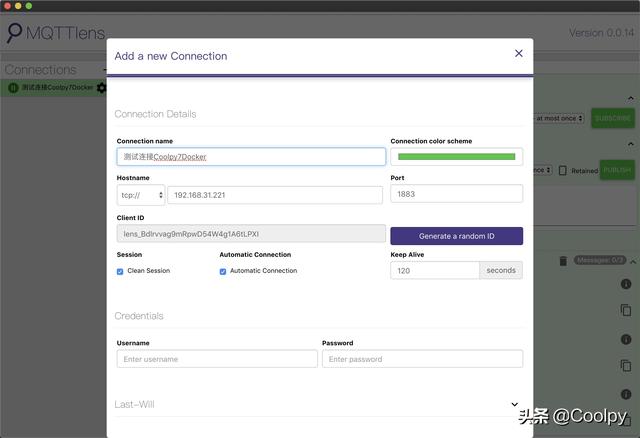The image size is (640, 438).
Task: Click the Version 0.0.14 text
Action: [x=601, y=33]
